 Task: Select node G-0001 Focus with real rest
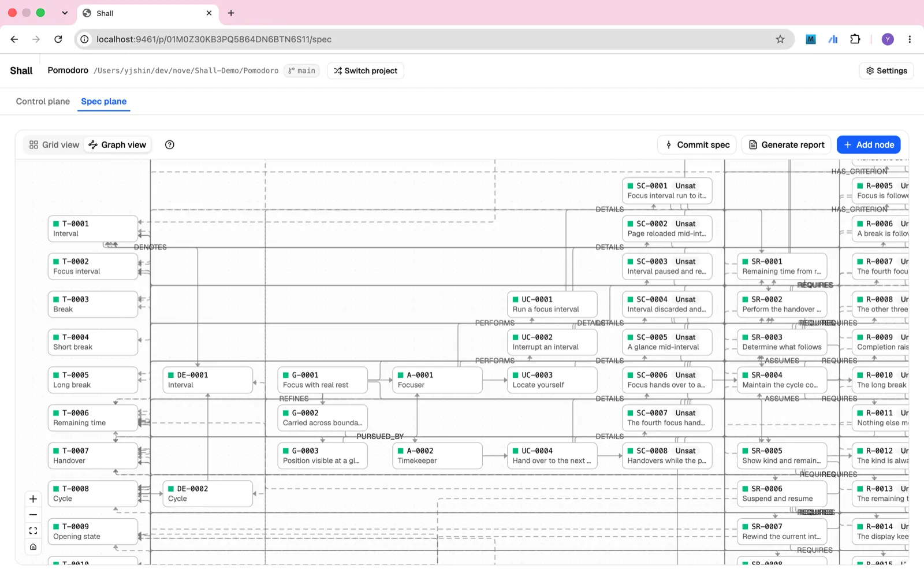[x=323, y=380]
